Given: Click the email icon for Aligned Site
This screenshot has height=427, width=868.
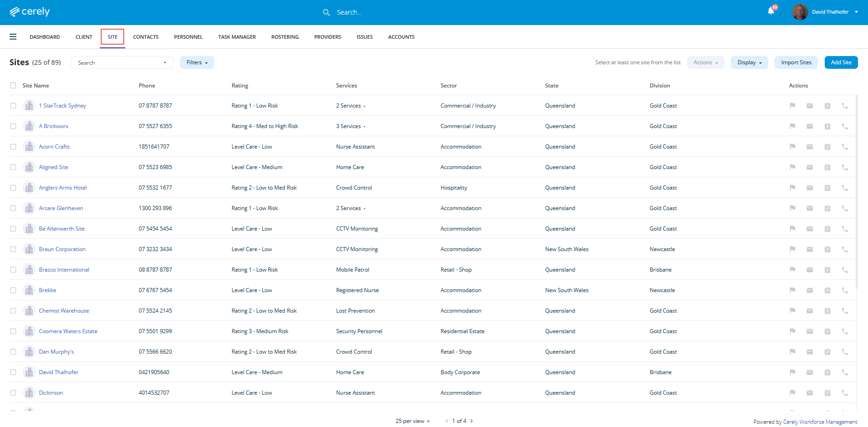Looking at the screenshot, I should pos(810,167).
